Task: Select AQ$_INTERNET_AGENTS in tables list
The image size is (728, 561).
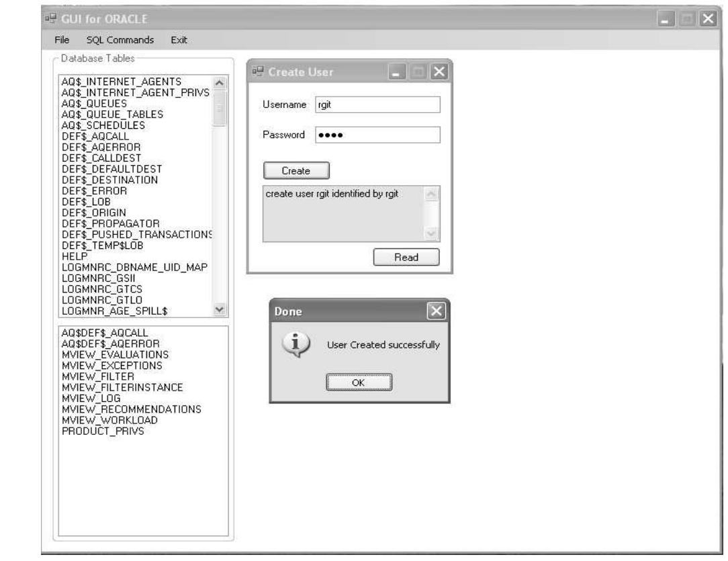Action: [122, 82]
